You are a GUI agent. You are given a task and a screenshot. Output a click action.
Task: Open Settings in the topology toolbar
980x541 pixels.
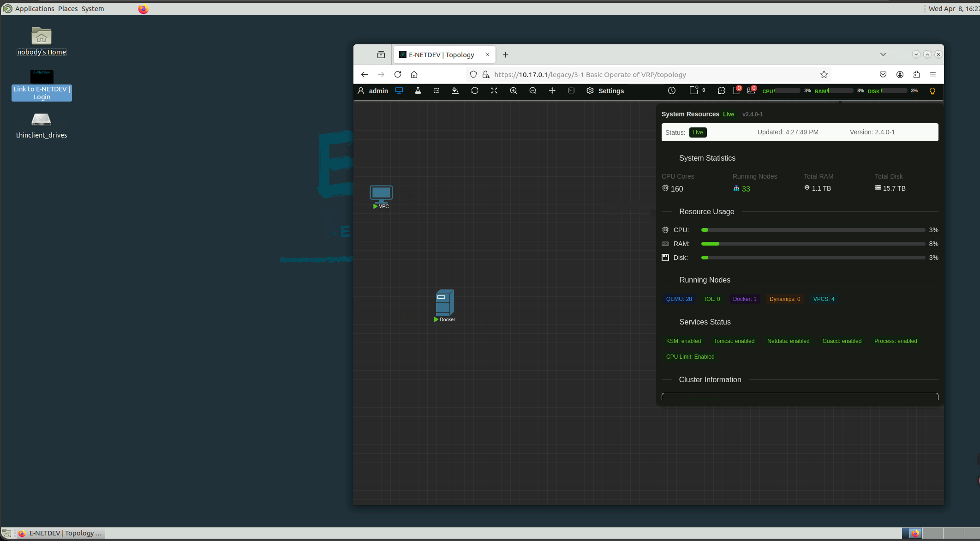[605, 91]
